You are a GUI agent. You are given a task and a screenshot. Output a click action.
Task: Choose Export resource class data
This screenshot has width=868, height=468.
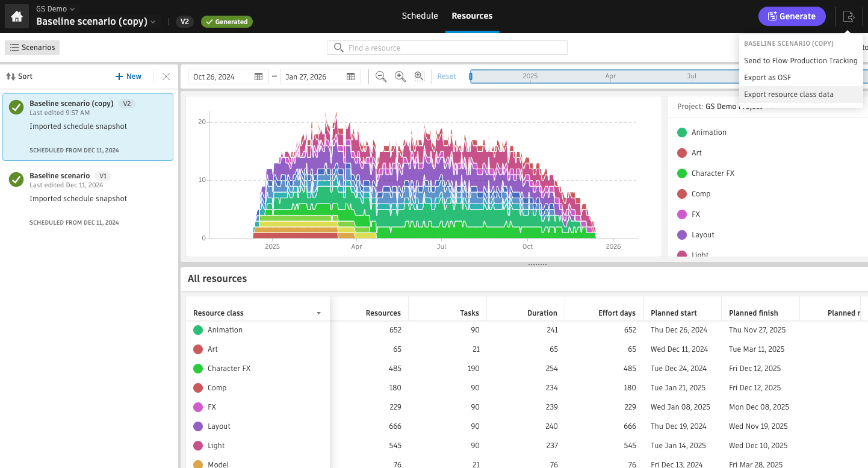(801, 95)
